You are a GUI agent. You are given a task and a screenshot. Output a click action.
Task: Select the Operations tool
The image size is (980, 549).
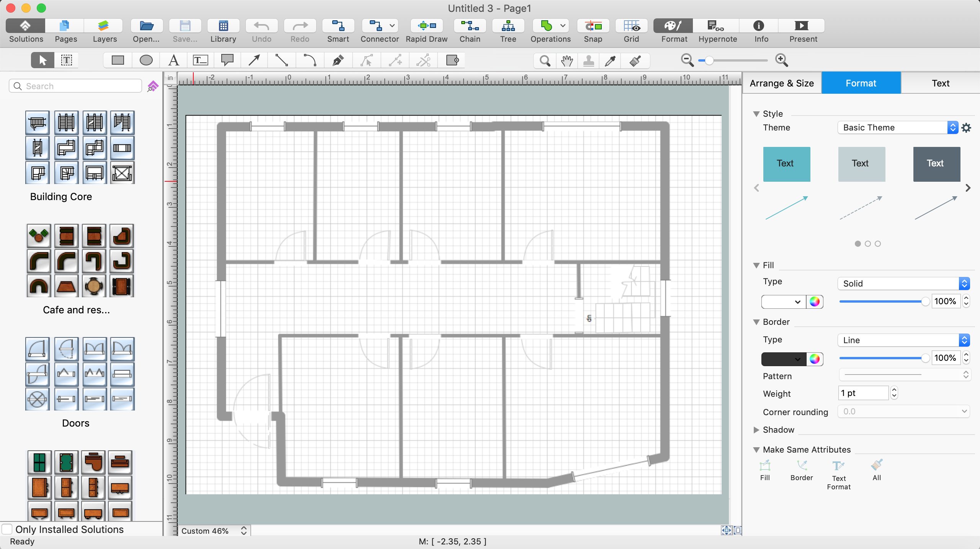tap(550, 30)
